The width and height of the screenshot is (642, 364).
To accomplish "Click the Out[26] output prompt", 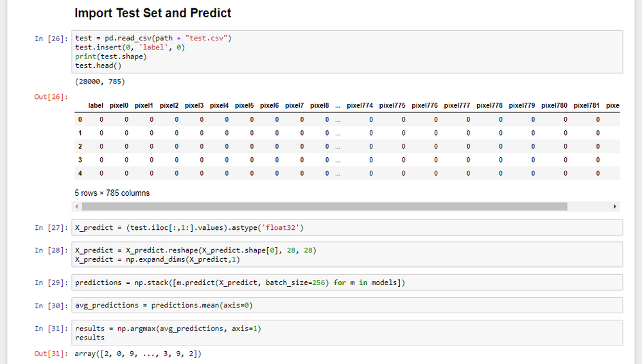I will point(50,98).
